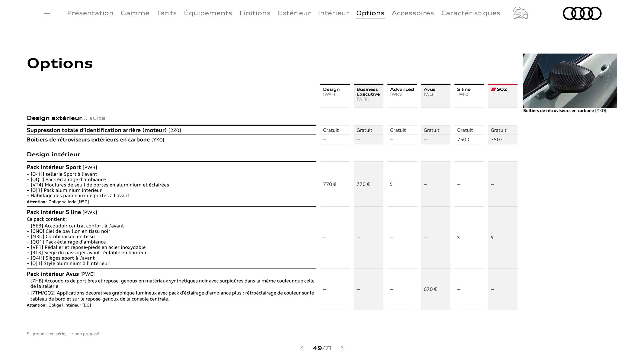Click the [N3U] Combinaison en tissu line
This screenshot has width=644, height=362.
(x=61, y=237)
